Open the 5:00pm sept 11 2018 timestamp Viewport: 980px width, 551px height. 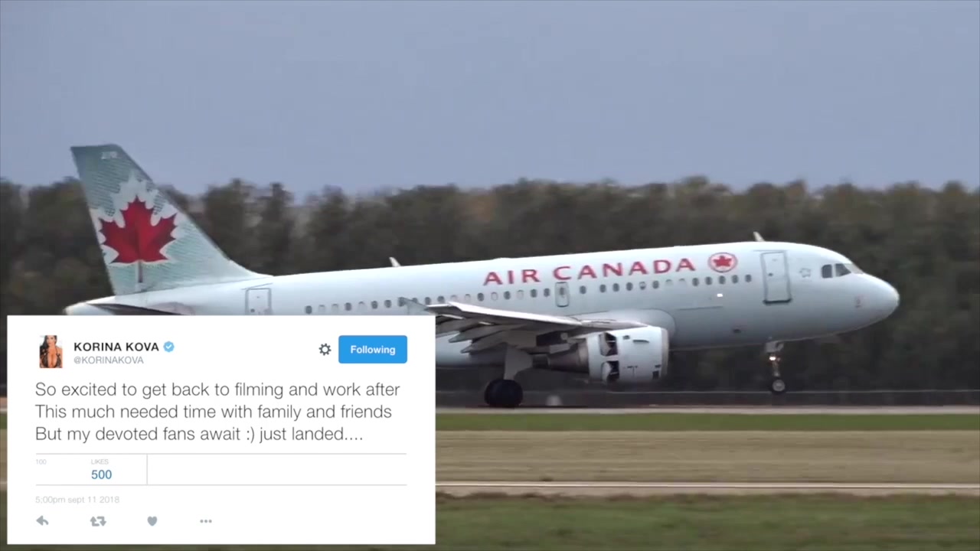point(77,500)
